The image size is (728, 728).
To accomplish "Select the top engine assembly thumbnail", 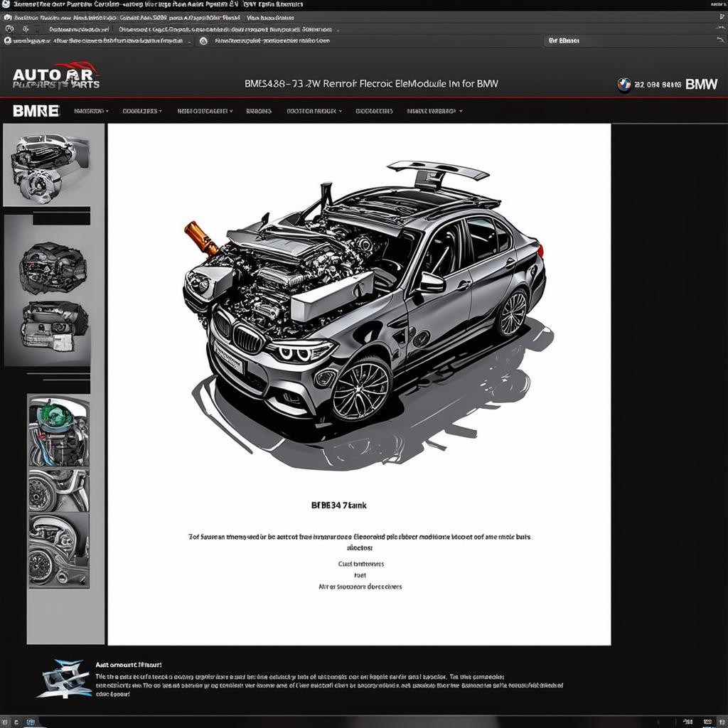I will coord(48,165).
